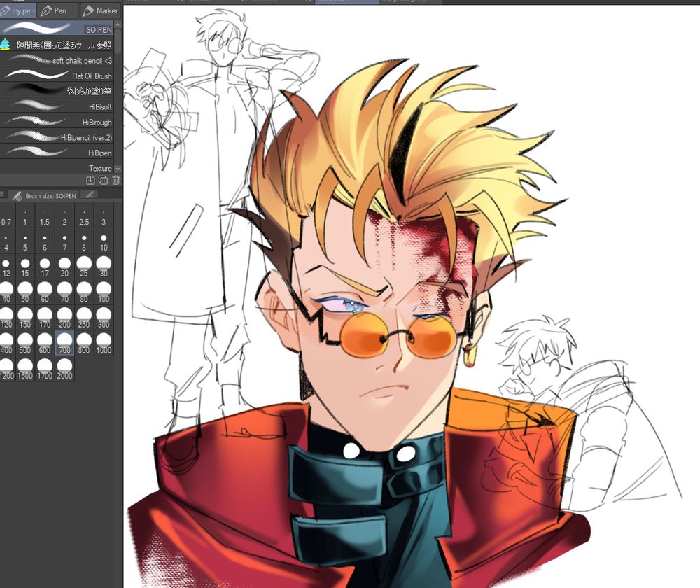This screenshot has width=700, height=588.
Task: Select the 100 brush size preset
Action: pos(104,292)
